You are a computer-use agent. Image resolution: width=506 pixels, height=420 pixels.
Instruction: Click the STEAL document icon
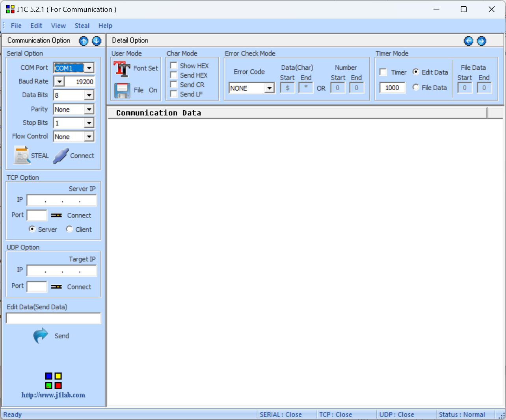pyautogui.click(x=22, y=155)
